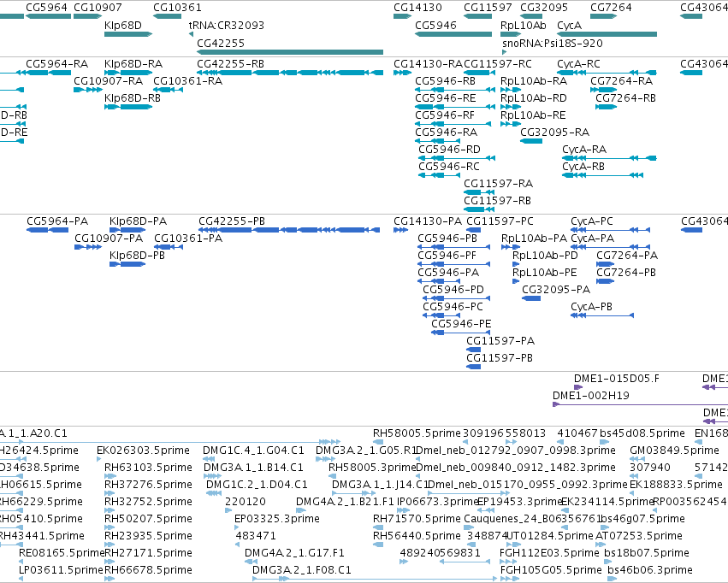The image size is (728, 583).
Task: Click the CG11597-RA transcript label
Action: click(498, 184)
